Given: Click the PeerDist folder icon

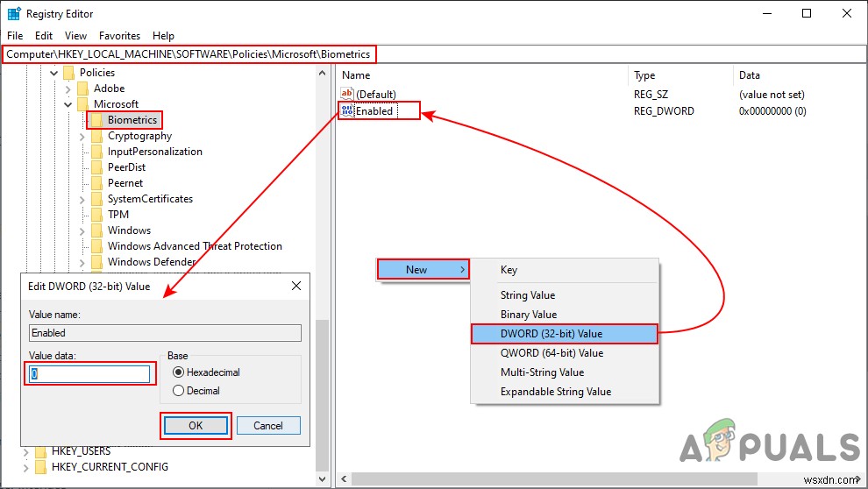Looking at the screenshot, I should point(96,167).
